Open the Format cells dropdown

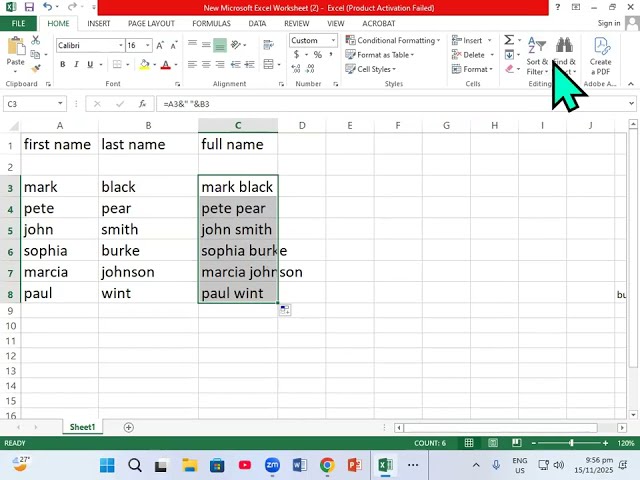point(491,69)
